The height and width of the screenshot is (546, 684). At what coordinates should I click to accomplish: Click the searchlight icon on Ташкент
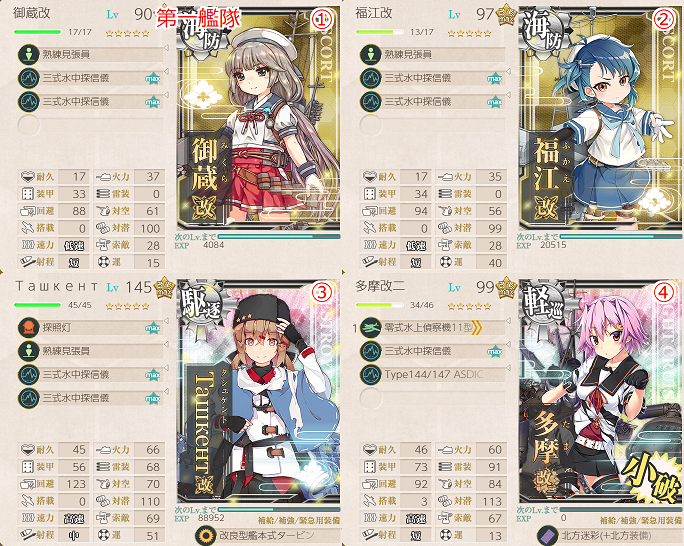pyautogui.click(x=29, y=328)
